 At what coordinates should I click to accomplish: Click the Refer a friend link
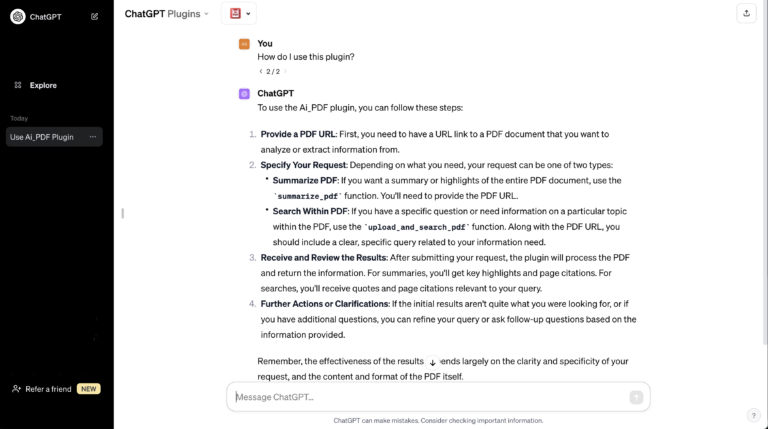(48, 389)
